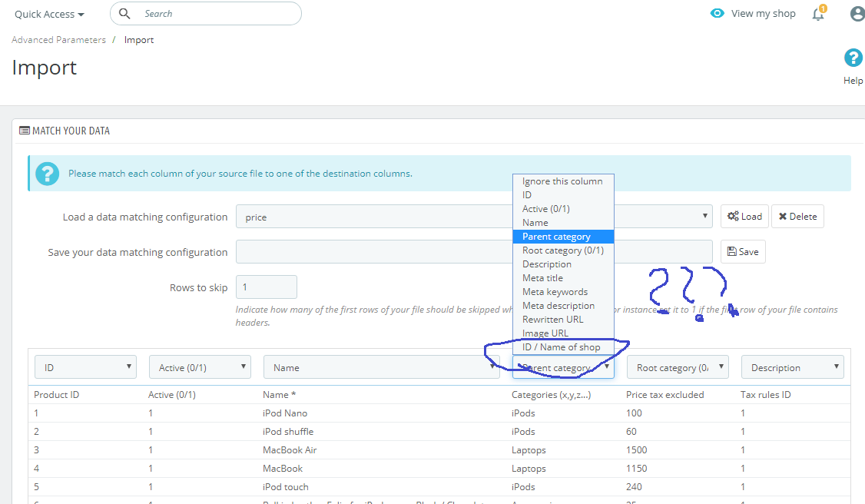Click the Product ID header text

(56, 395)
